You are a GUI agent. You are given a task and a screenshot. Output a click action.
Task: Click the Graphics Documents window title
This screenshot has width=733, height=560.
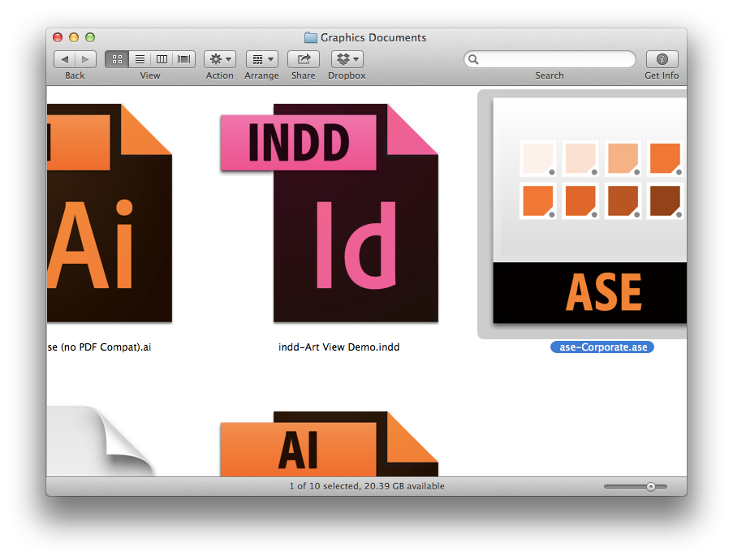[373, 37]
